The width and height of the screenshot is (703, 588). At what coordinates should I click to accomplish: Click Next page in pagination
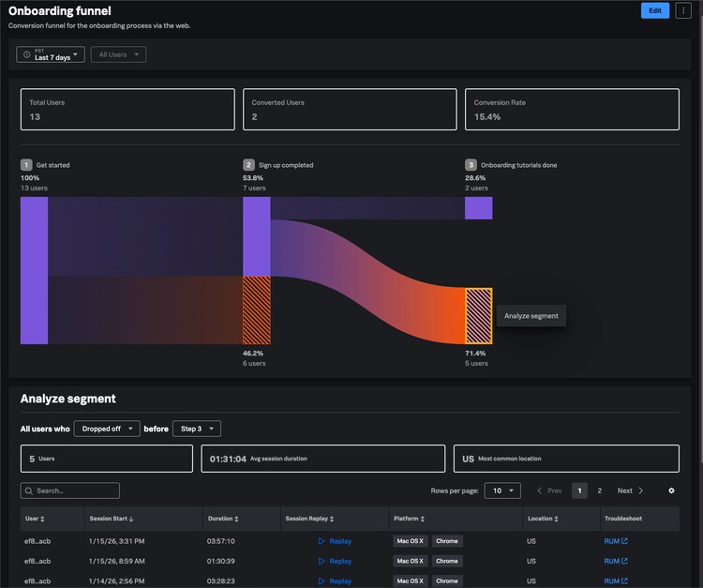(x=629, y=490)
